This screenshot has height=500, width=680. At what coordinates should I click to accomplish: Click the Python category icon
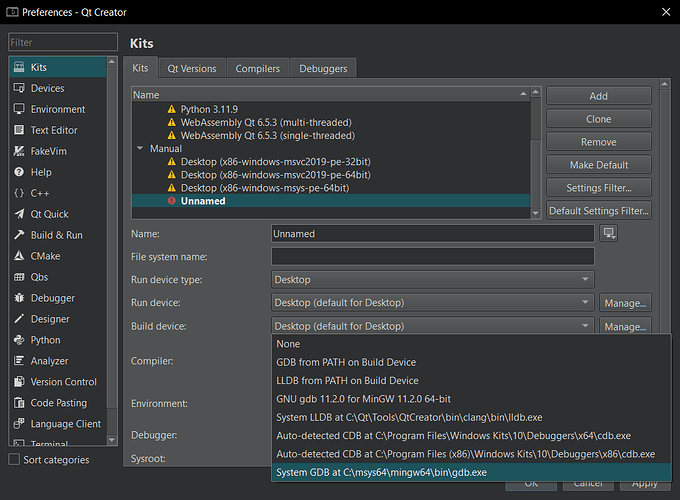(x=20, y=340)
